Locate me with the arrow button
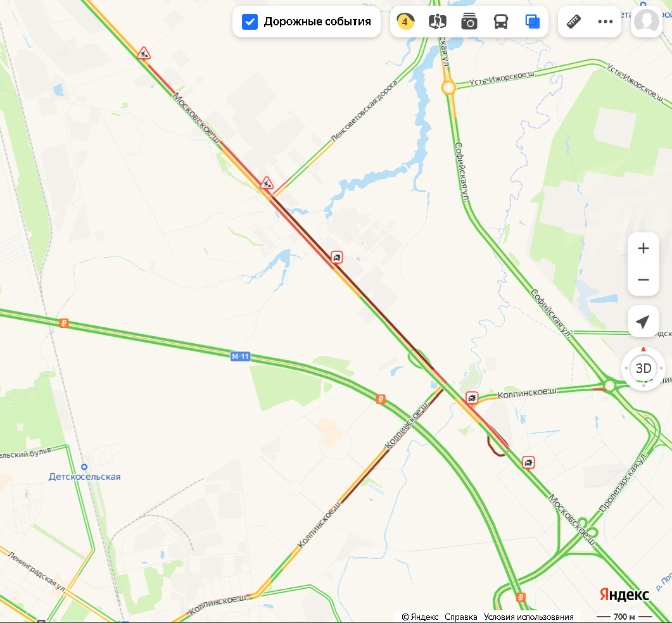 point(643,322)
